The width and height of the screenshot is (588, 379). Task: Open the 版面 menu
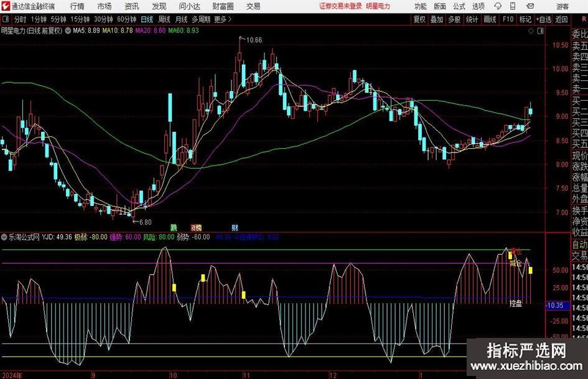click(440, 6)
